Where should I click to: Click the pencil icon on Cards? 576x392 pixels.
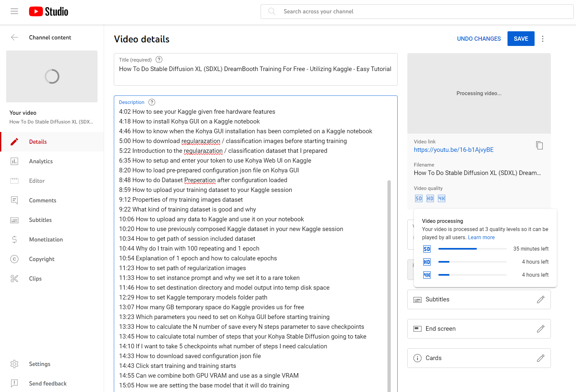pos(540,358)
